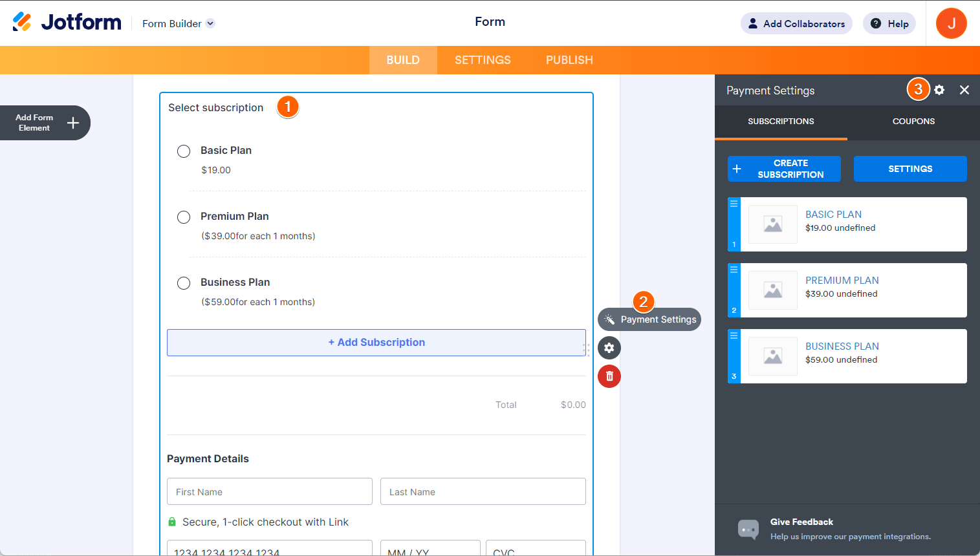This screenshot has width=980, height=556.
Task: Switch to the BUILD tab
Action: pyautogui.click(x=403, y=60)
